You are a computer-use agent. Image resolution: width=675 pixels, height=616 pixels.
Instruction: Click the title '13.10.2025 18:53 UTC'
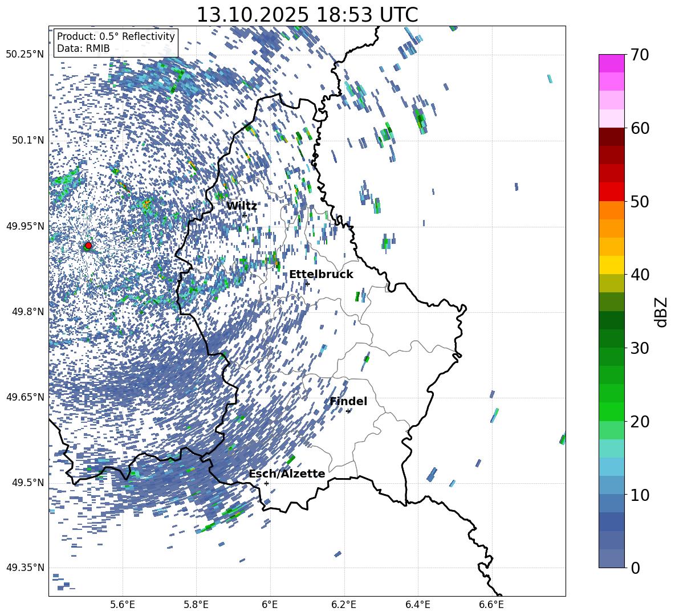pos(307,15)
